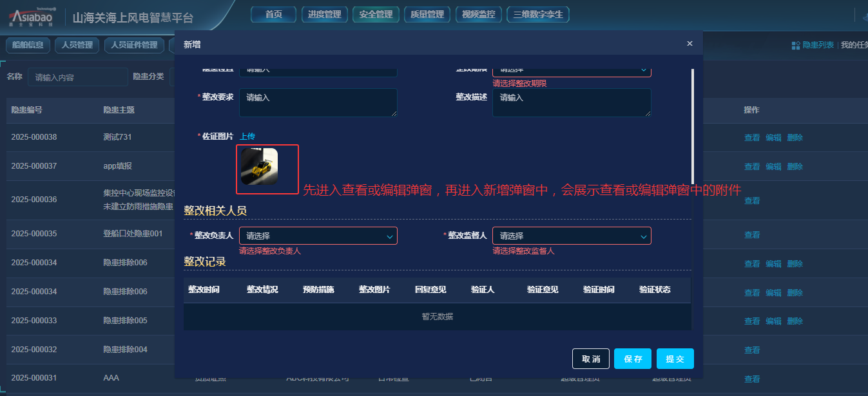Viewport: 868px width, 396px height.
Task: Click the 保存 button
Action: pos(633,359)
